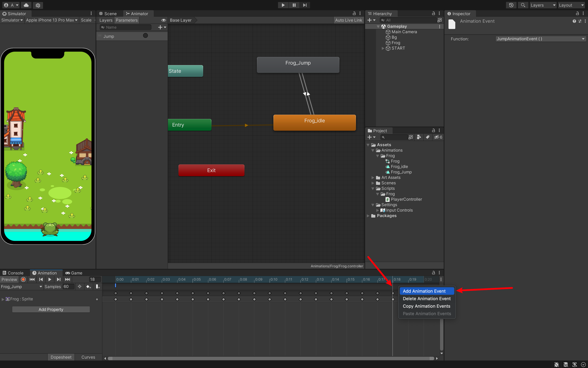This screenshot has width=588, height=368.
Task: Choose Add Animation Event menu item
Action: 427,291
